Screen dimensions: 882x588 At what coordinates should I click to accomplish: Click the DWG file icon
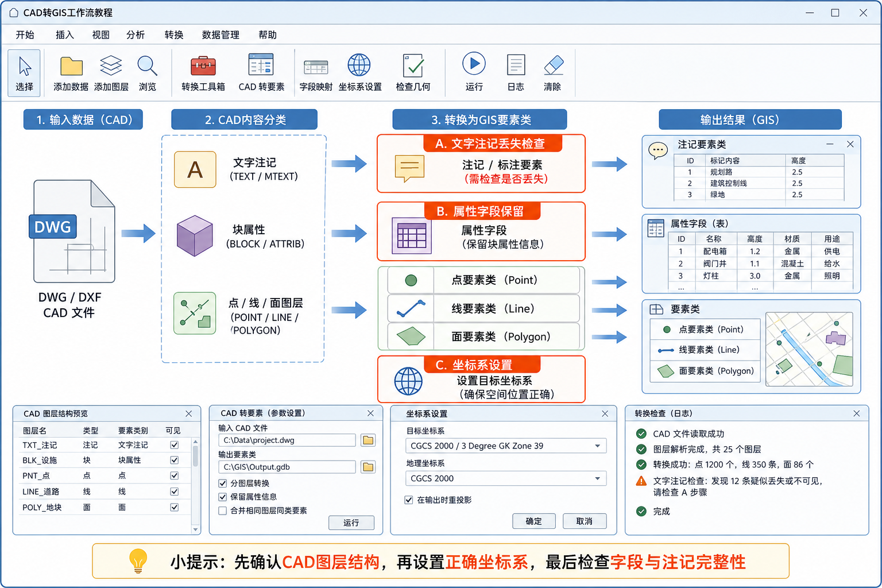(x=72, y=231)
